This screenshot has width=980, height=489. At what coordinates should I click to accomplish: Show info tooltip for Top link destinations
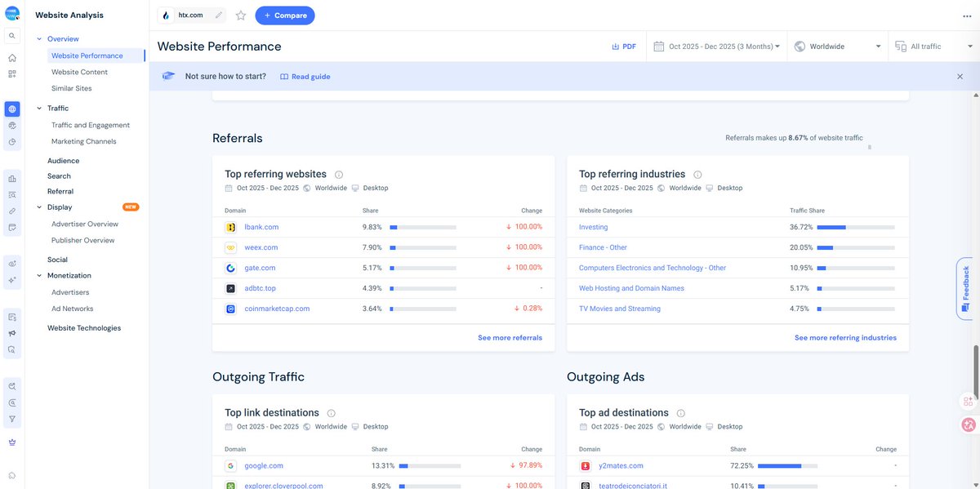point(332,413)
